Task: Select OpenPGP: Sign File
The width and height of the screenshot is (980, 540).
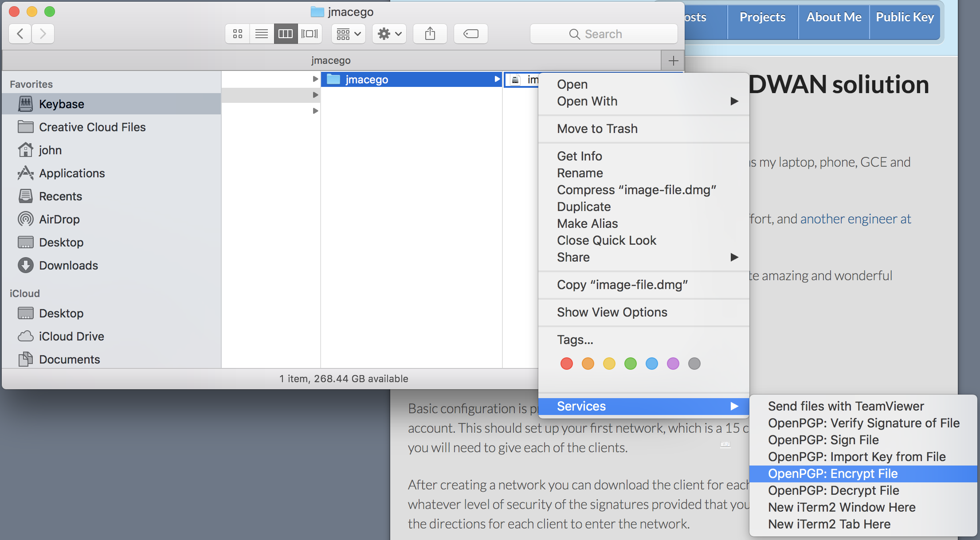Action: coord(863,440)
